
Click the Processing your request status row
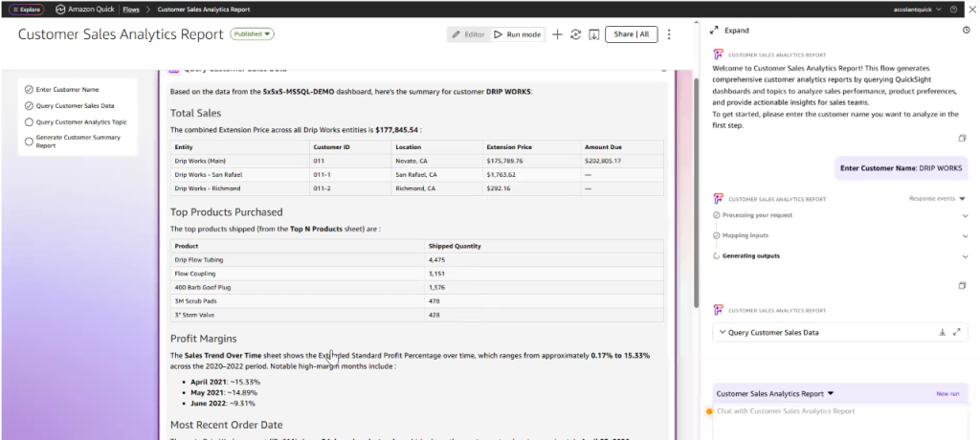840,215
